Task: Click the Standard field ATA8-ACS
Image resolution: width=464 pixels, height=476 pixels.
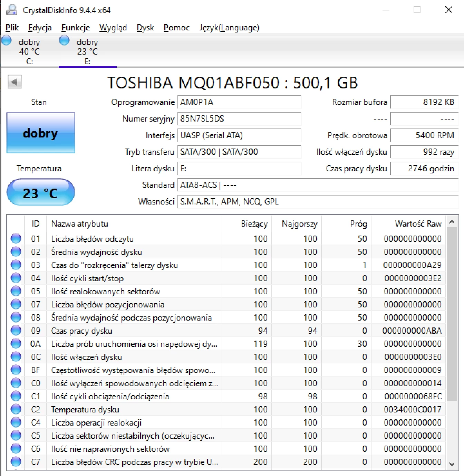Action: 318,185
